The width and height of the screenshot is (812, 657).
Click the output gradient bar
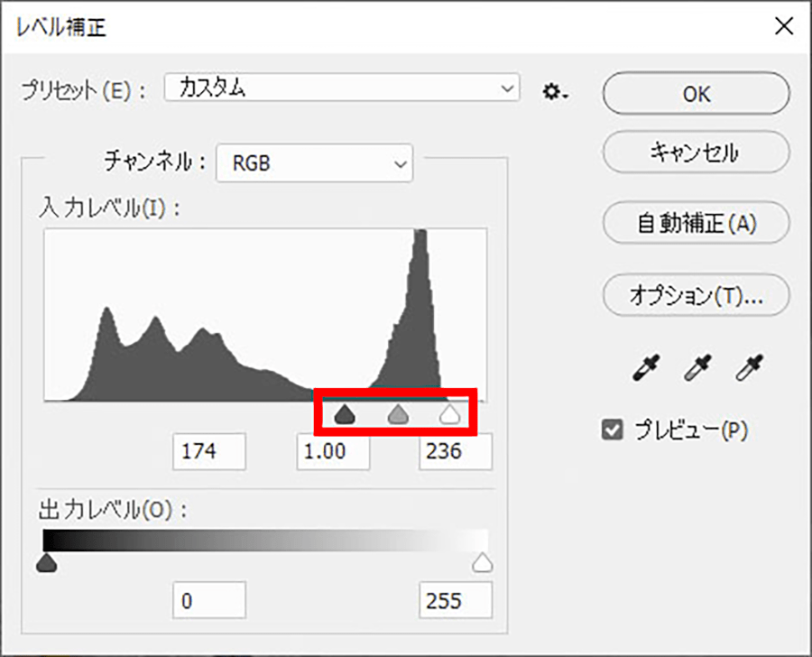pyautogui.click(x=265, y=540)
